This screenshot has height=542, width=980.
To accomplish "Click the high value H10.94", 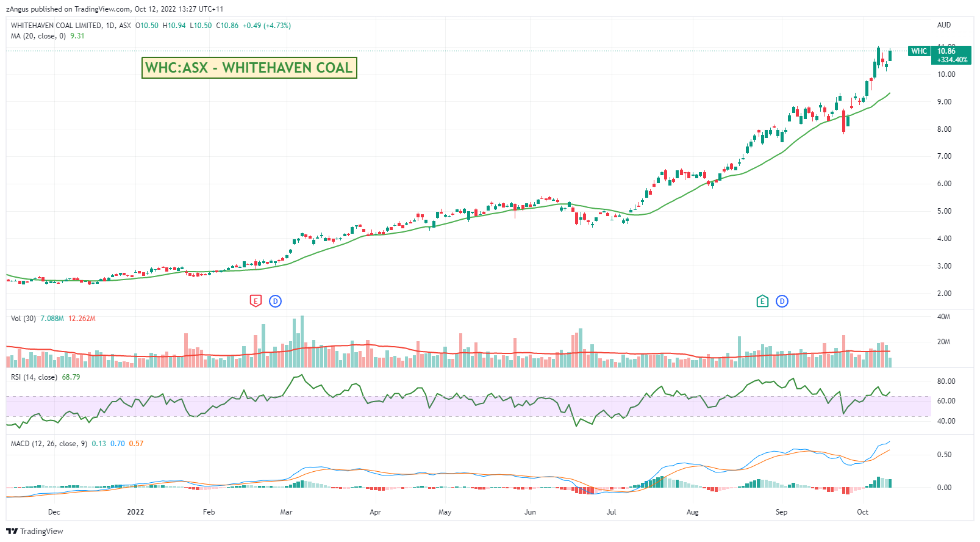I will click(174, 26).
